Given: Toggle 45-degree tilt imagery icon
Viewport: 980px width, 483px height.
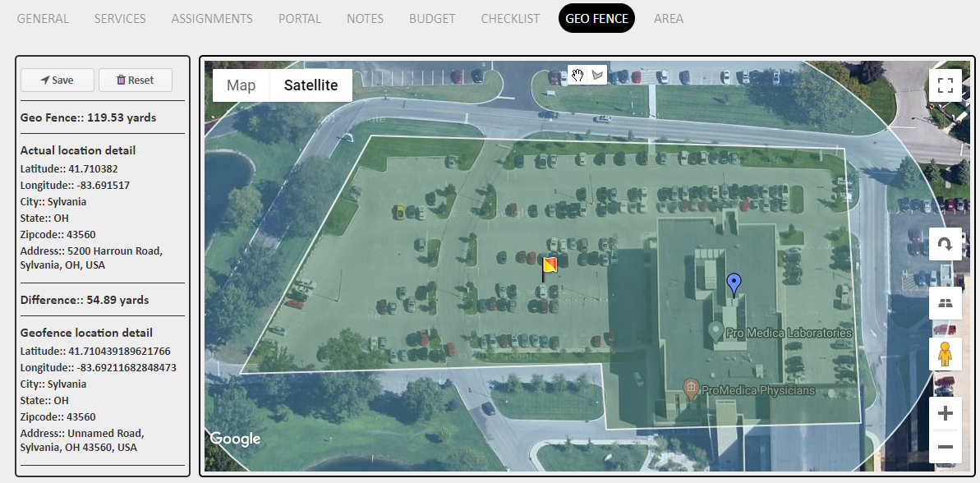Looking at the screenshot, I should 945,303.
